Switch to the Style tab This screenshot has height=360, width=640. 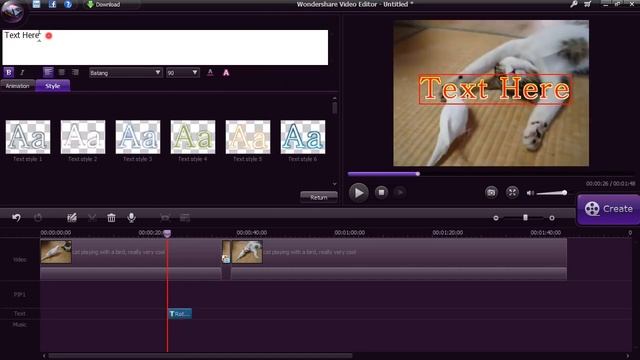[53, 86]
